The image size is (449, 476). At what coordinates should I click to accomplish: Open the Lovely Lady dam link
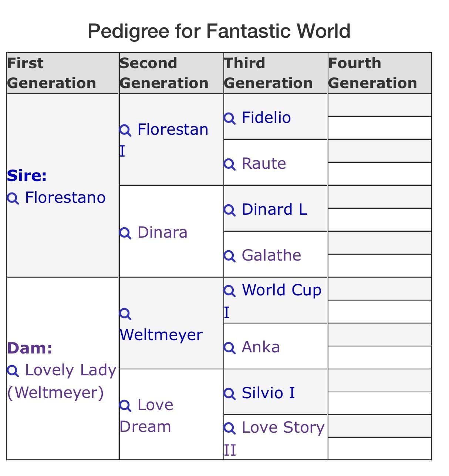click(70, 370)
